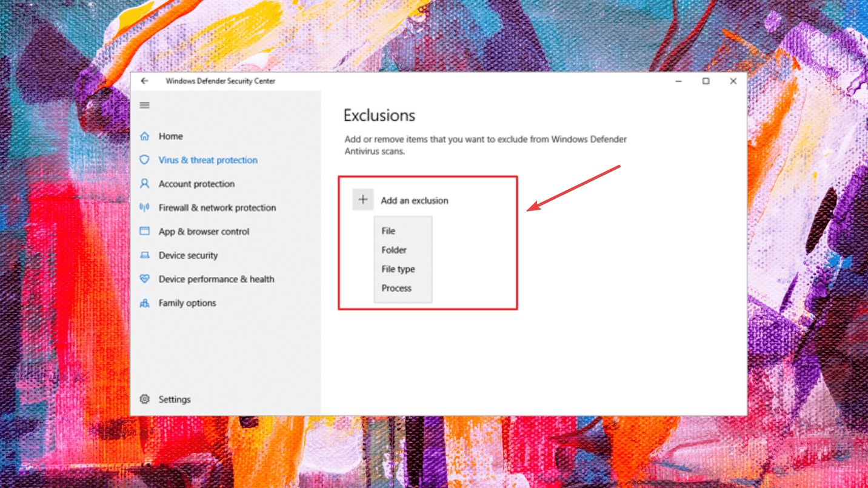The width and height of the screenshot is (868, 488).
Task: Click the Exclusions page heading
Action: [x=379, y=115]
